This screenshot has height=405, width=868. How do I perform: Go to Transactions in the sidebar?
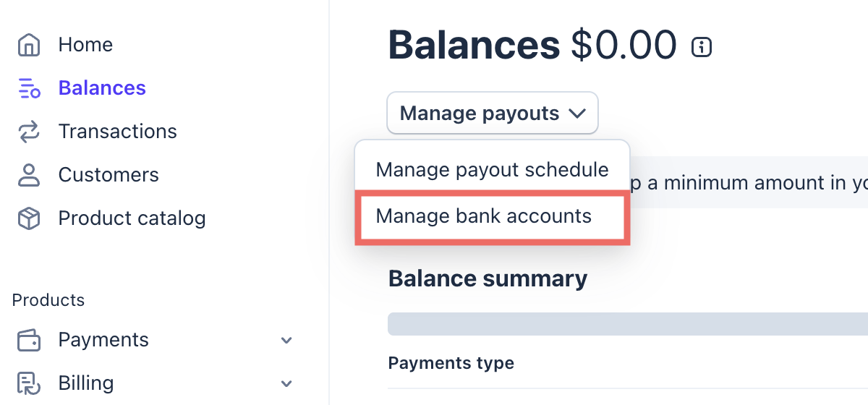pos(117,132)
